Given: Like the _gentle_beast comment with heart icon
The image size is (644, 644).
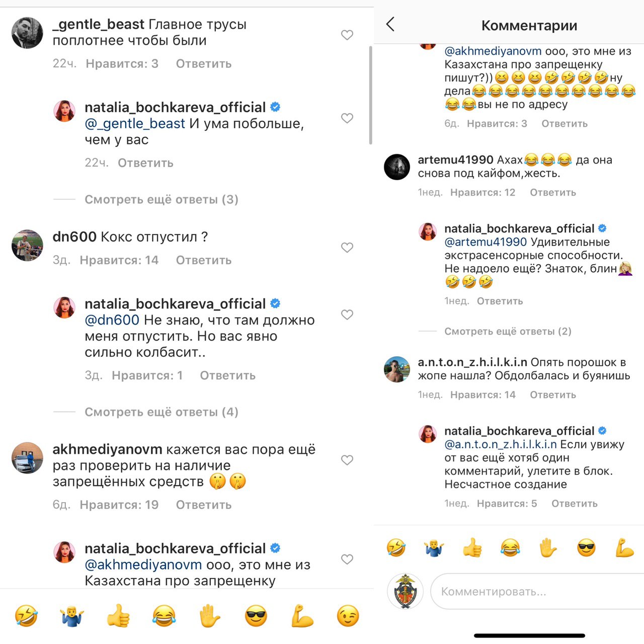Looking at the screenshot, I should 347,35.
